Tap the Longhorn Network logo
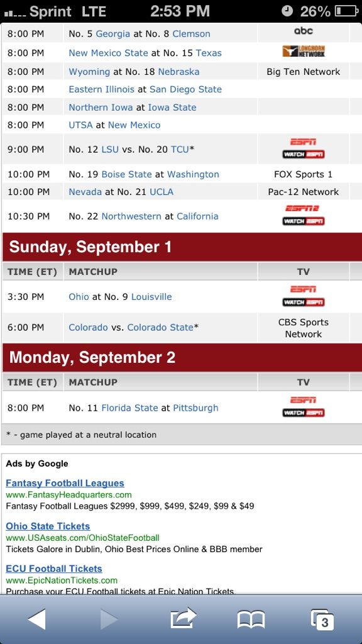Screen dimensions: 362x644 (304, 51)
